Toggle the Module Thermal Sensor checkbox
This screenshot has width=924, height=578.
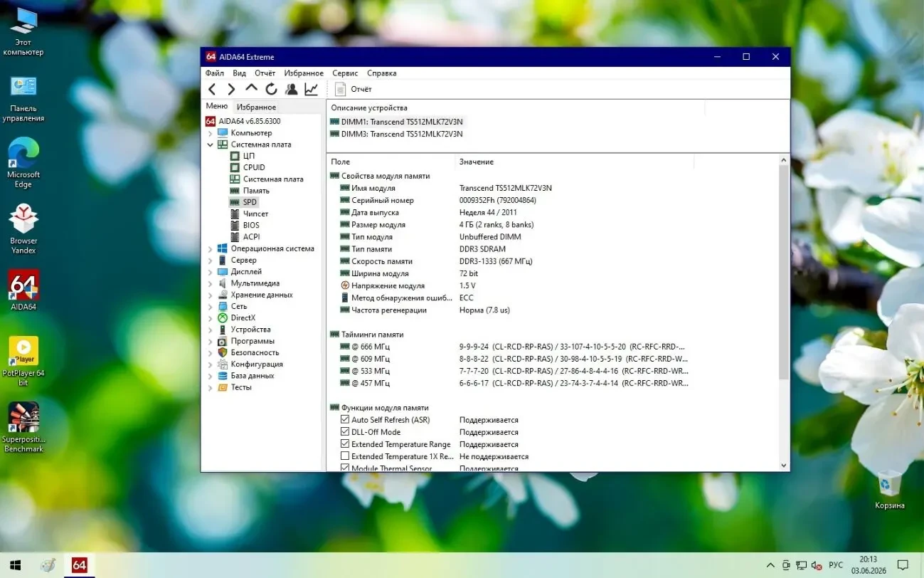point(345,468)
